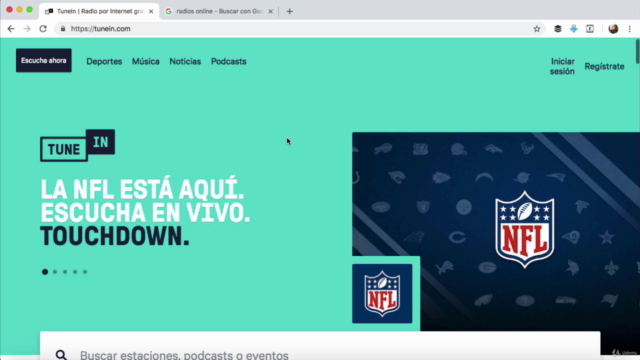
Task: Open the stacked-layers extension icon
Action: (558, 29)
